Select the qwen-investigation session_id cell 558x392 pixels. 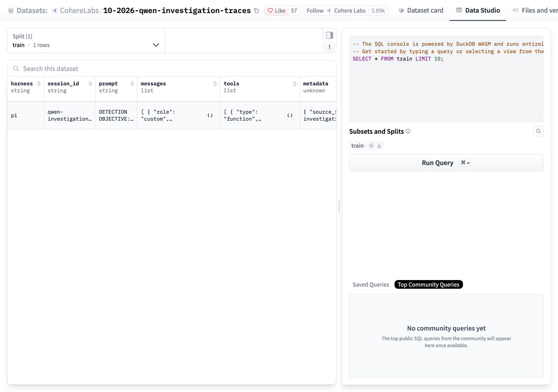coord(69,115)
